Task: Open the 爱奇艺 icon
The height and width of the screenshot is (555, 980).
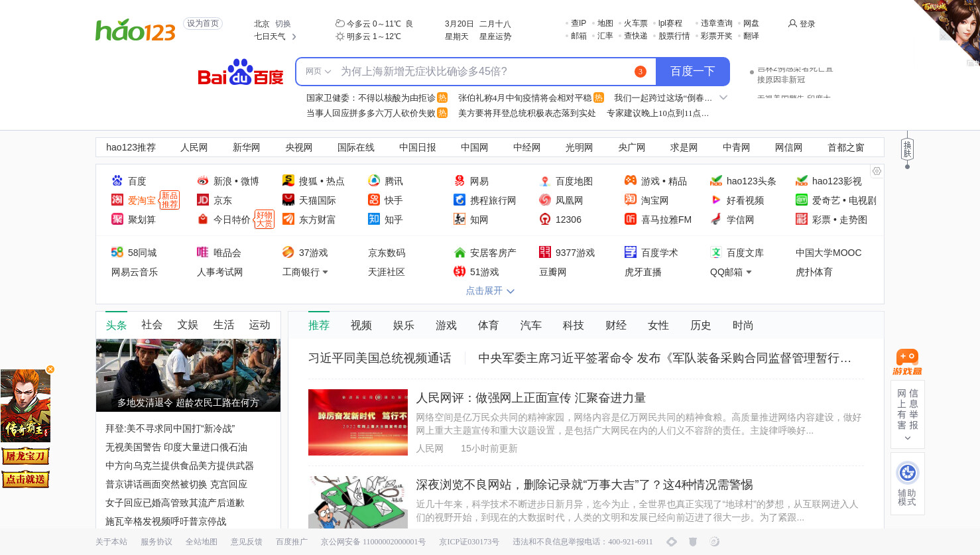Action: tap(802, 200)
